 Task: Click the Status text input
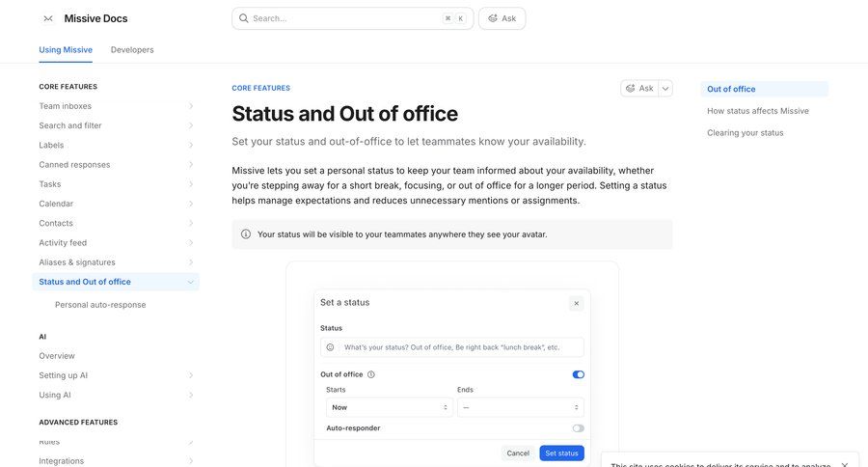pyautogui.click(x=451, y=347)
